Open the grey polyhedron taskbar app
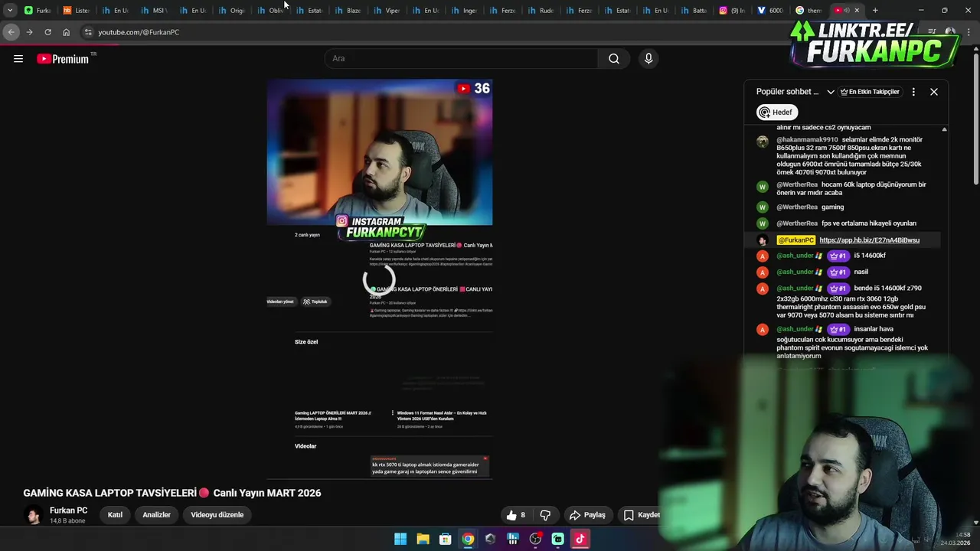 (490, 539)
